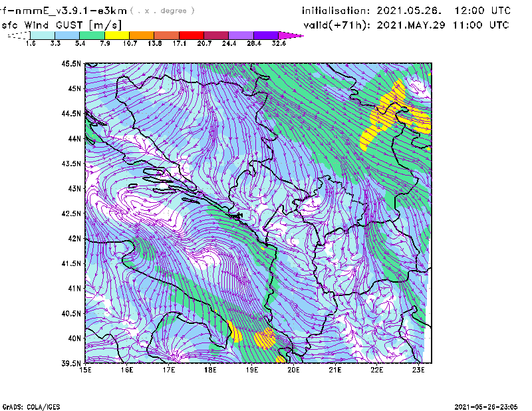The height and width of the screenshot is (411, 532).
Task: Select the crimson 20.7–24.4 legend swatch
Action: tap(216, 35)
